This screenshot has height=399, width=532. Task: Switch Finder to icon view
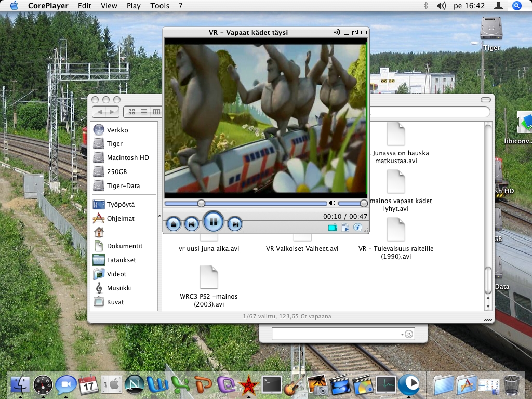pos(132,112)
